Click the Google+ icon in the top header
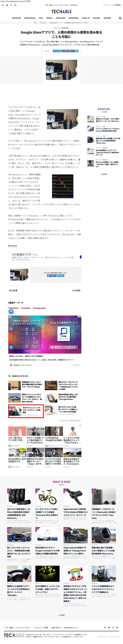The width and height of the screenshot is (123, 644). pyautogui.click(x=15, y=5)
